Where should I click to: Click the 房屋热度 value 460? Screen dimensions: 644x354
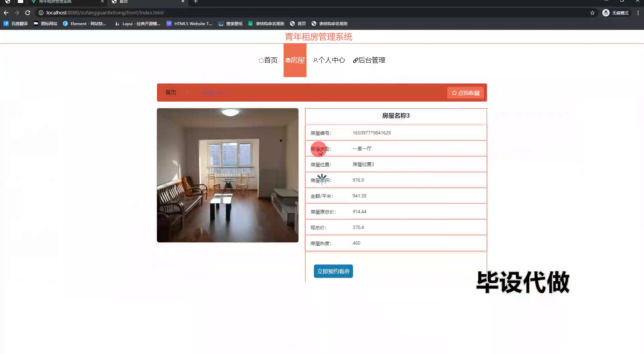[x=357, y=243]
